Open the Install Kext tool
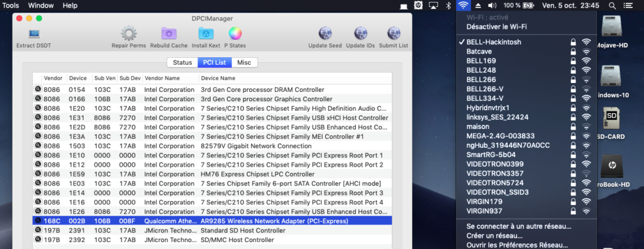The height and width of the screenshot is (249, 644). (206, 33)
